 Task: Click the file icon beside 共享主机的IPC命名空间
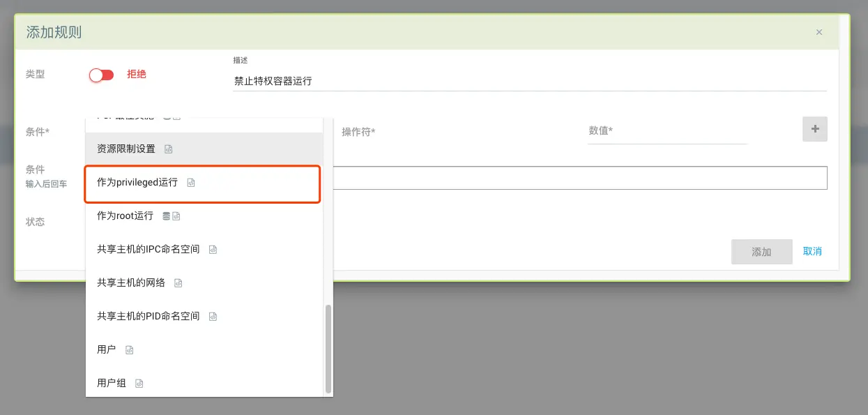(213, 250)
